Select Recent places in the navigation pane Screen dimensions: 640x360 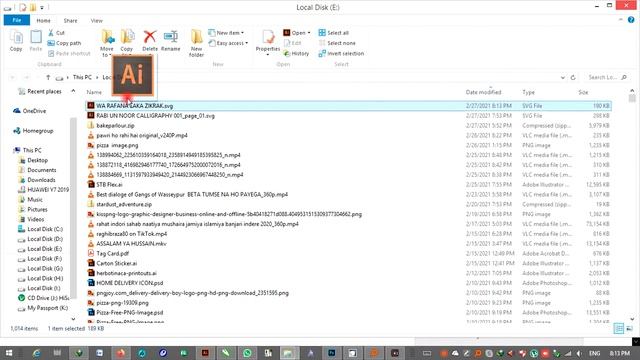(x=44, y=91)
